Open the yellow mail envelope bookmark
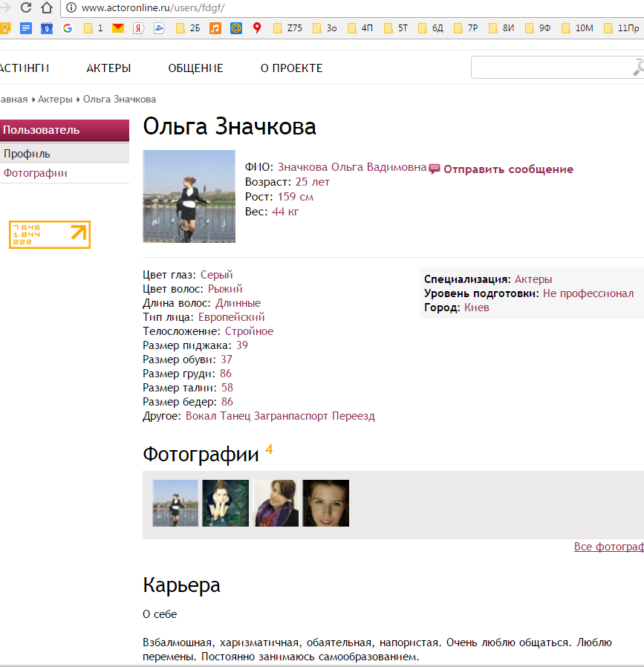The width and height of the screenshot is (644, 667). [x=118, y=28]
